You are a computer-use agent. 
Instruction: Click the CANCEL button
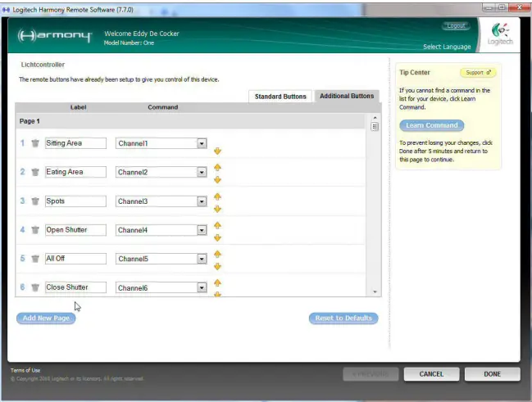pos(431,374)
